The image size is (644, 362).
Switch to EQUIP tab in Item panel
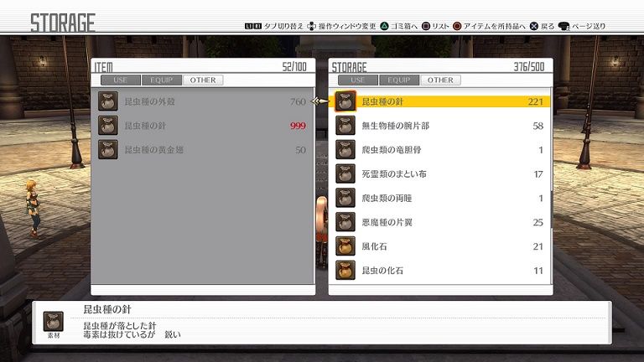point(161,80)
